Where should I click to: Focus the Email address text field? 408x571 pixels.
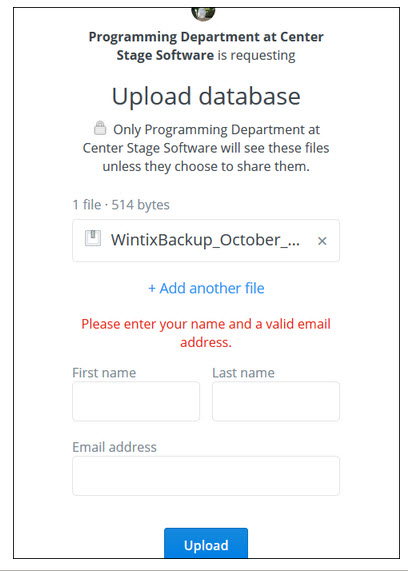tap(206, 476)
